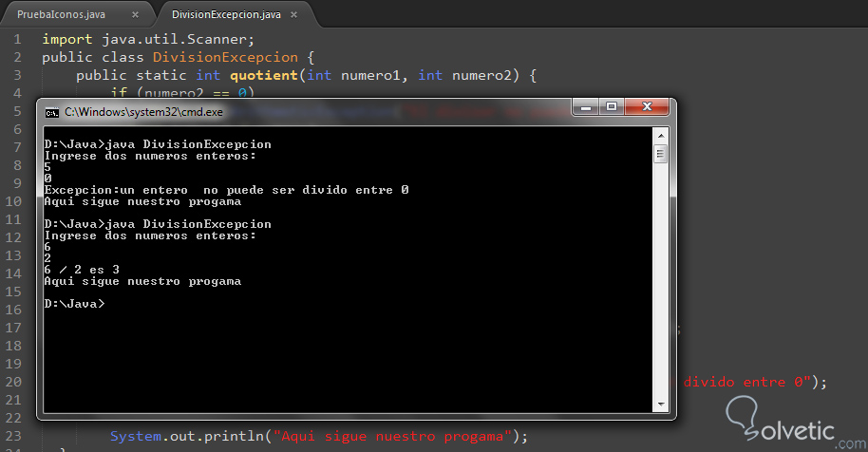868x452 pixels.
Task: Click line number 15 in editor gutter
Action: (x=13, y=292)
